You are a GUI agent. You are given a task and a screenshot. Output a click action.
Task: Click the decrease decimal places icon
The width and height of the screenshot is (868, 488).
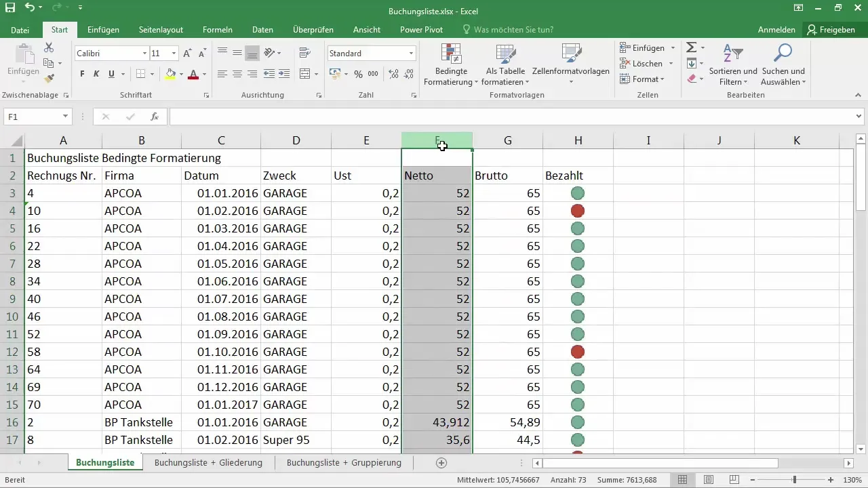click(408, 74)
